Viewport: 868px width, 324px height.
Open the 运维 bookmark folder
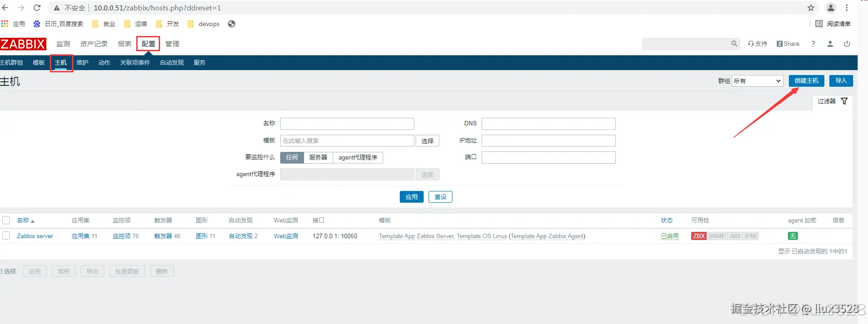(x=136, y=24)
